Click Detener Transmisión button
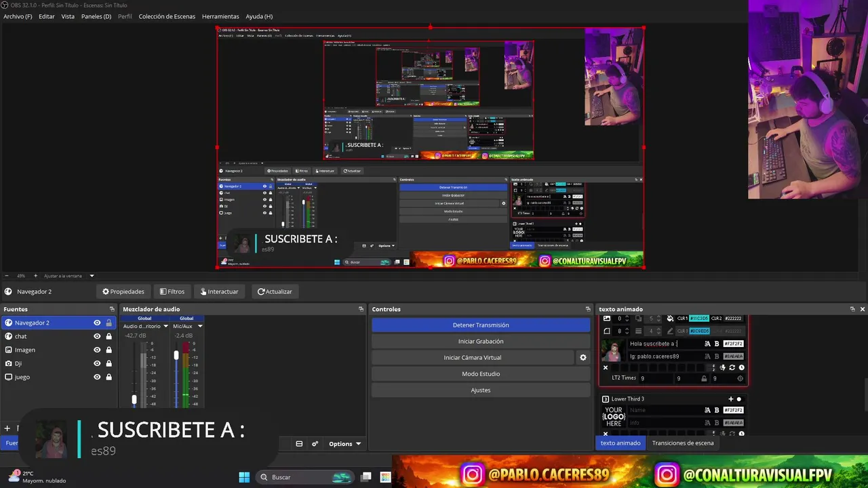This screenshot has height=488, width=868. point(481,325)
